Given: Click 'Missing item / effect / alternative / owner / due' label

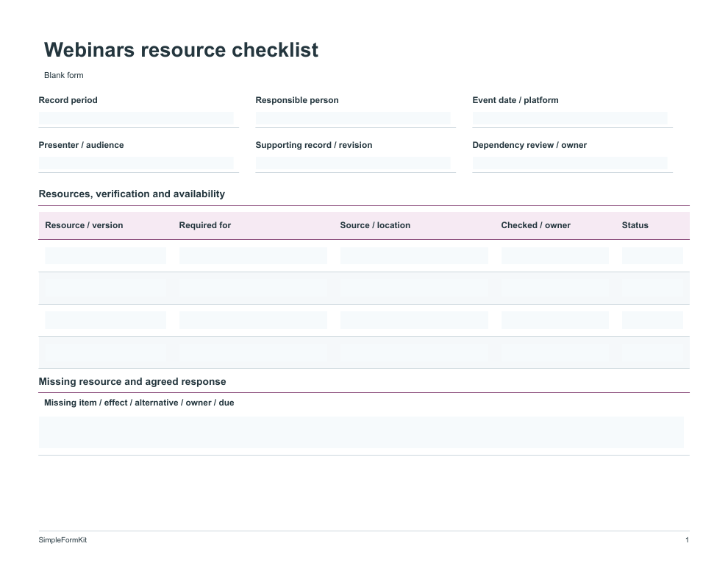Looking at the screenshot, I should (x=139, y=403).
